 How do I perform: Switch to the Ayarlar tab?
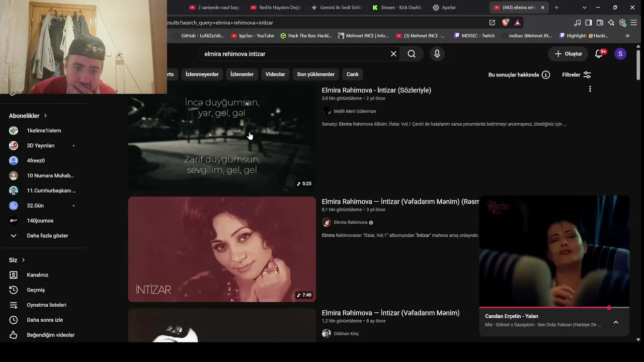[444, 8]
